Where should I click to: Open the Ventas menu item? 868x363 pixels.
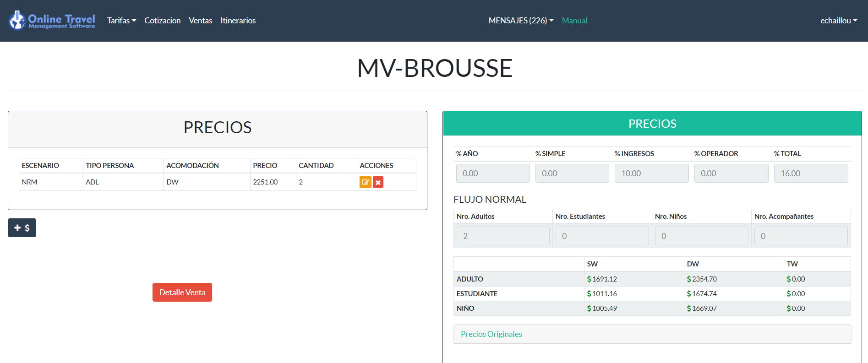point(200,21)
